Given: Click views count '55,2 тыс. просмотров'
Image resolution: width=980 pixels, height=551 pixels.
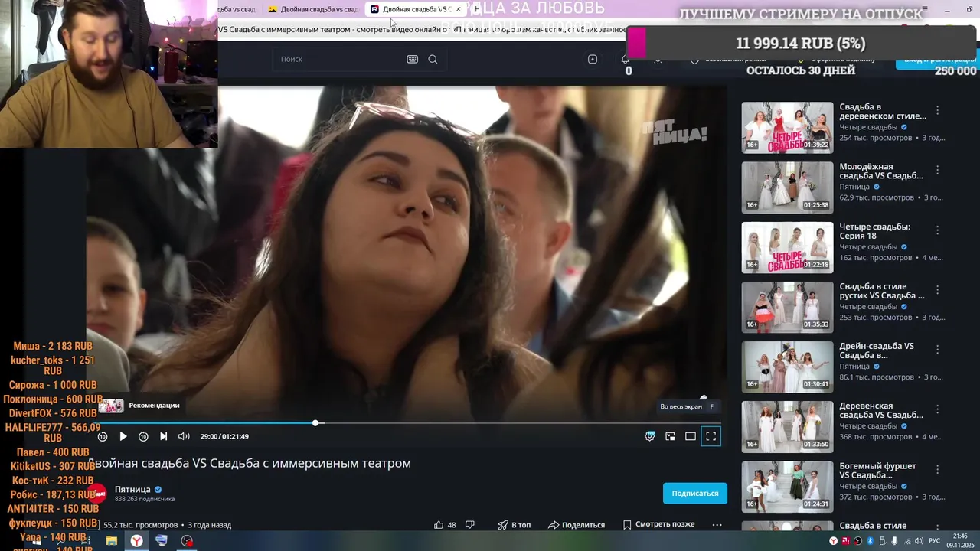Looking at the screenshot, I should click(141, 525).
